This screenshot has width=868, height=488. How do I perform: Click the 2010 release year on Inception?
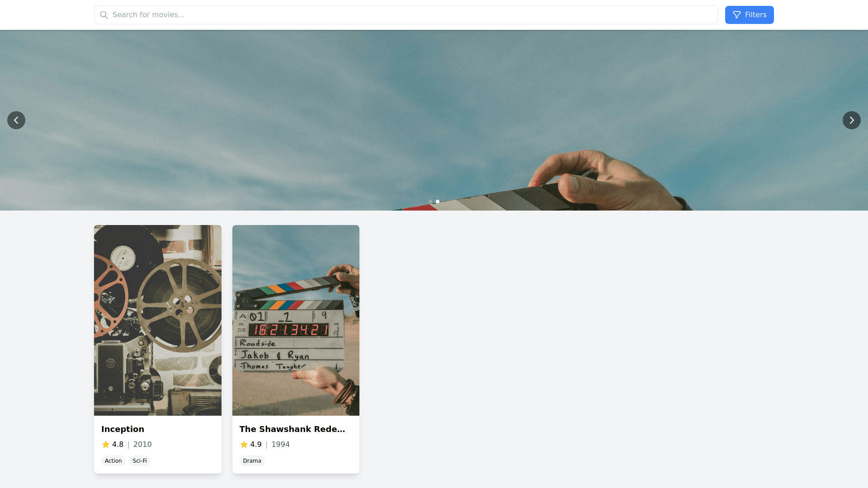pos(142,445)
